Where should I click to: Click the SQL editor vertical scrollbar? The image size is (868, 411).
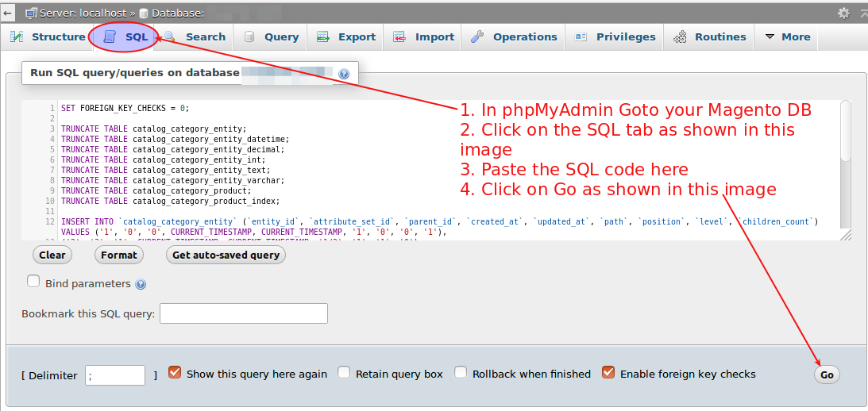pos(845,131)
